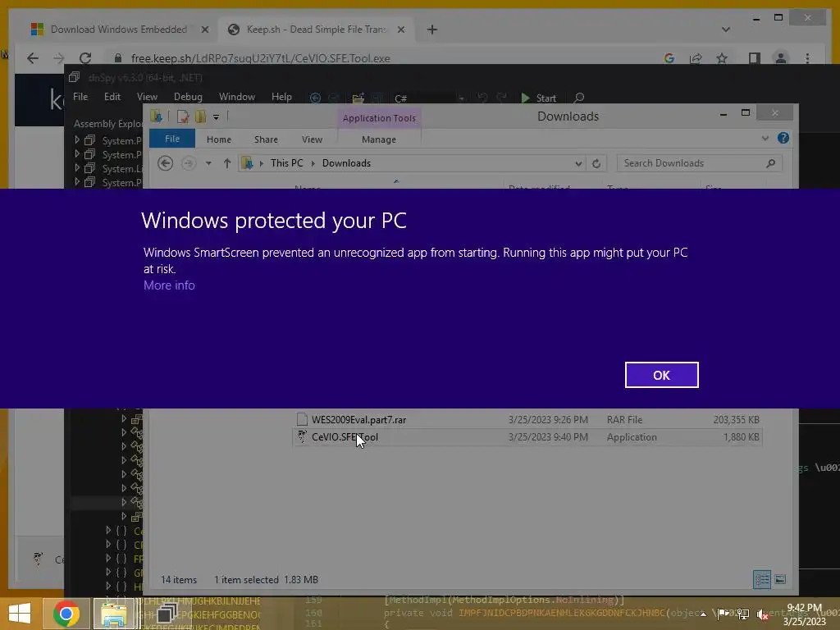Open dnSpy from the taskbar
The width and height of the screenshot is (840, 630).
[x=167, y=614]
